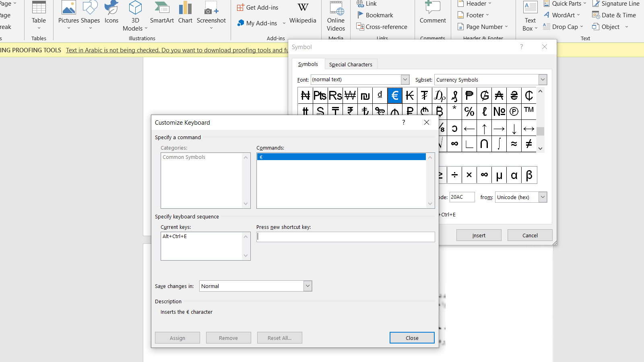Open the Wikipedia add-in

303,13
